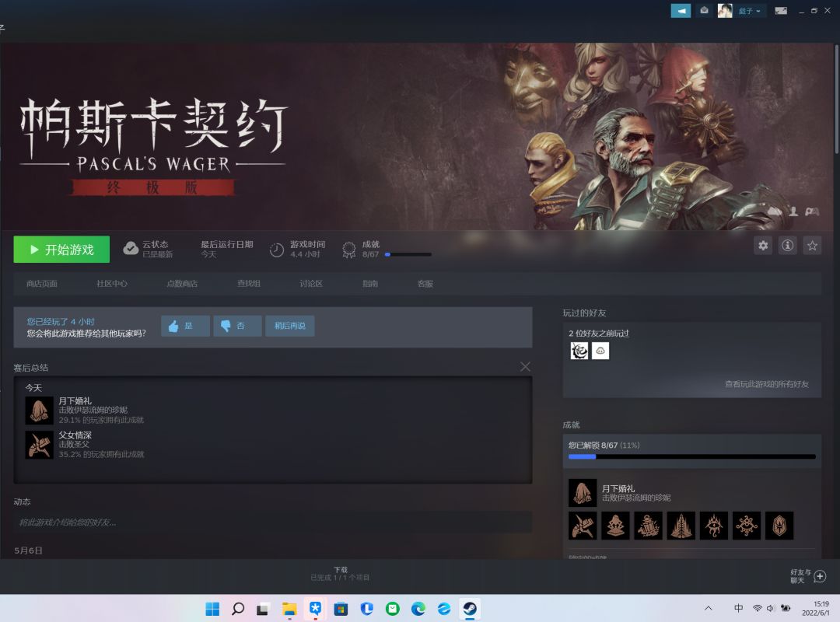Open the 讨论区 tab

click(x=311, y=284)
